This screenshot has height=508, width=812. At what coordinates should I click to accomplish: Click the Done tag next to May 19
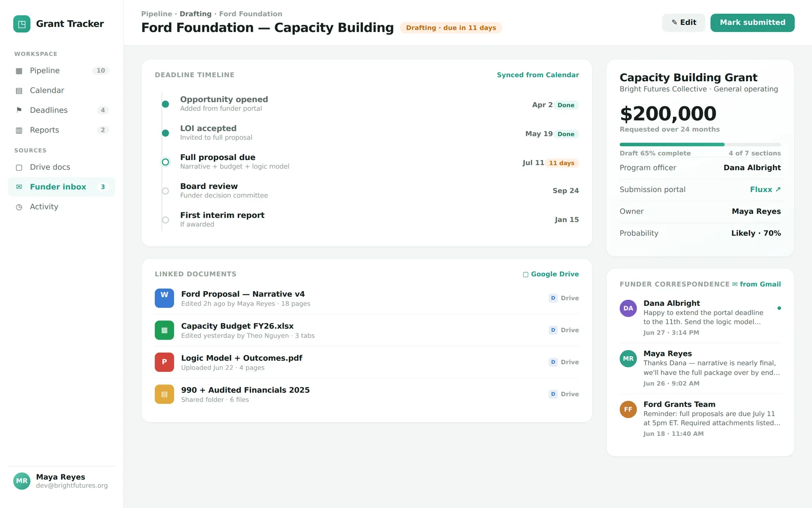(566, 134)
